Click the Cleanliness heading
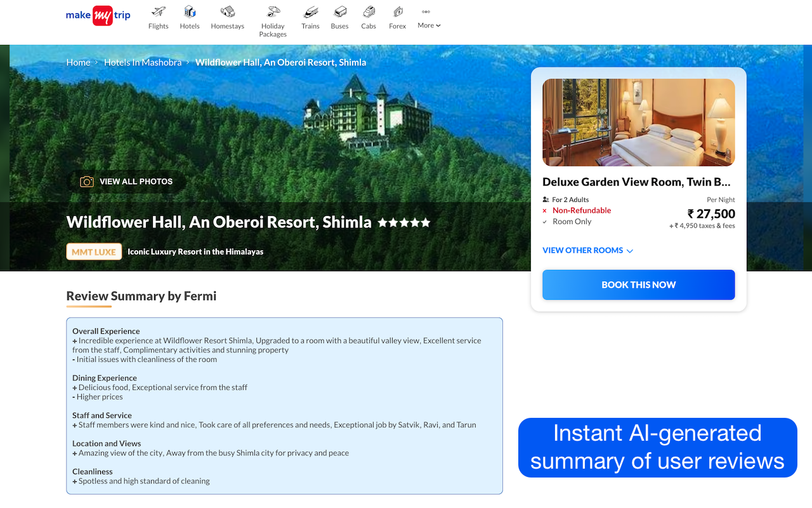Viewport: 812px width, 508px height. click(x=93, y=471)
